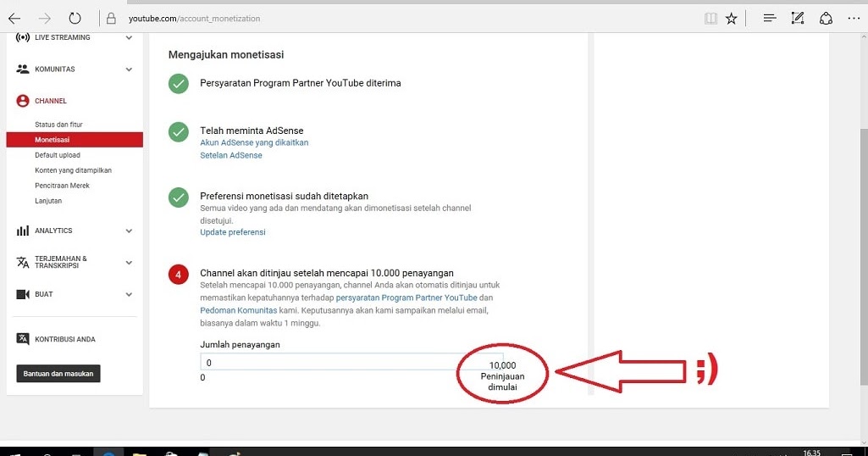Click the Komunitas sidebar label
This screenshot has height=456, width=868.
(x=54, y=70)
